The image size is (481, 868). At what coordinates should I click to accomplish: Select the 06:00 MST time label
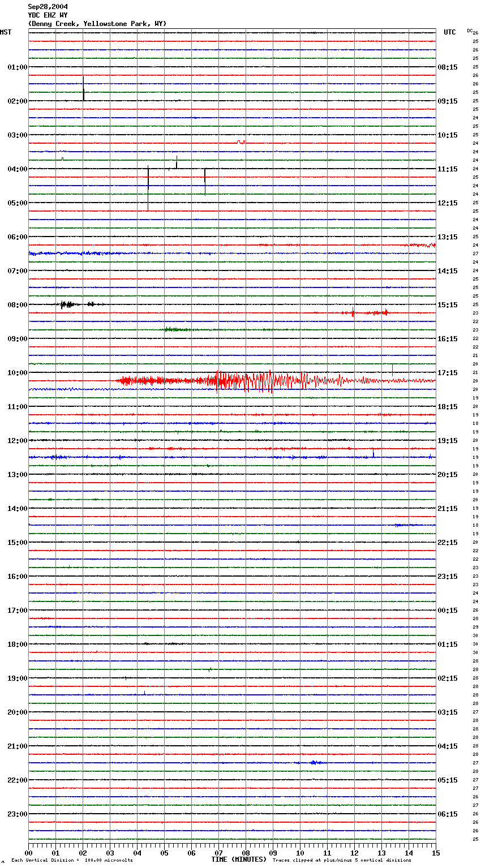tap(18, 237)
